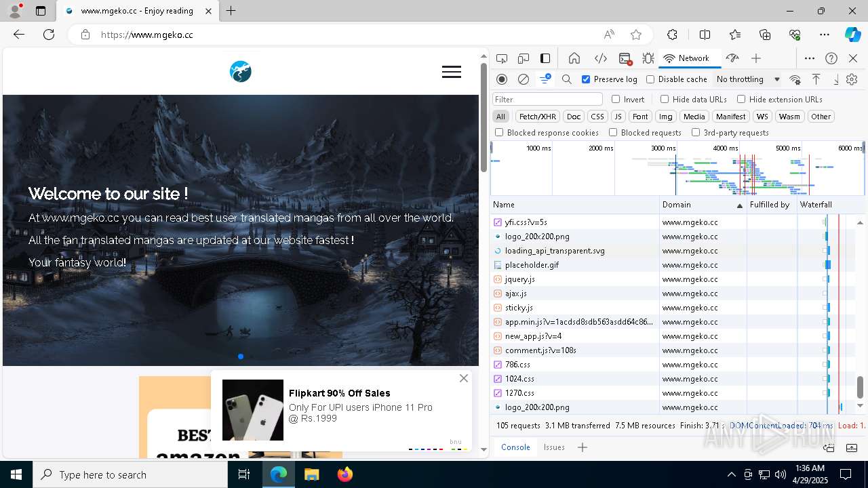Viewport: 868px width, 488px height.
Task: Filter requests by CSS type
Action: [597, 117]
